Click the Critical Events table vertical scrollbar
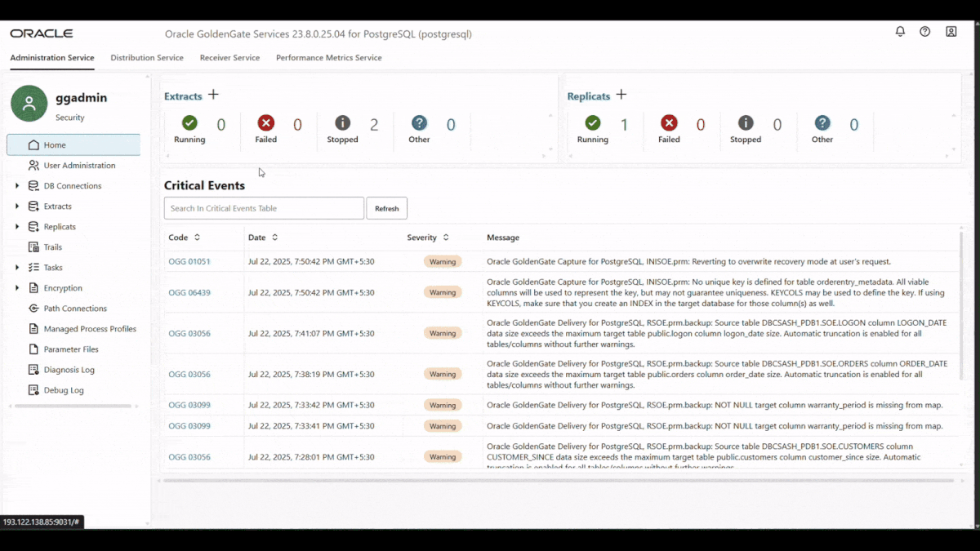The image size is (980, 551). (x=960, y=306)
